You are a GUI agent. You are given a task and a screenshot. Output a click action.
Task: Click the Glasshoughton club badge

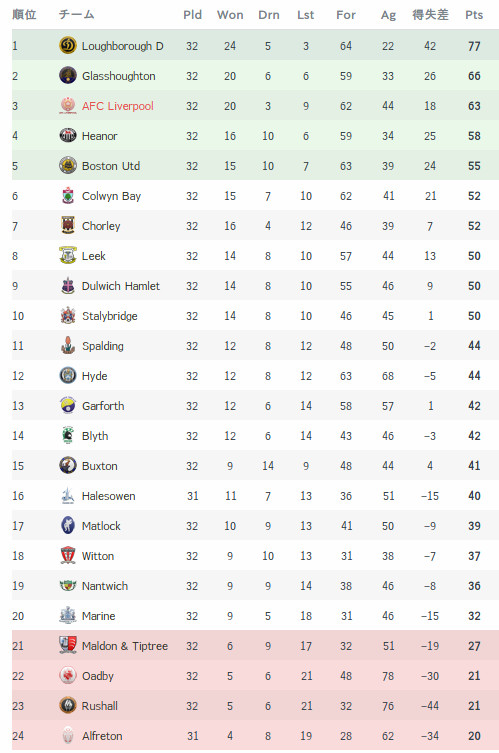(x=68, y=75)
